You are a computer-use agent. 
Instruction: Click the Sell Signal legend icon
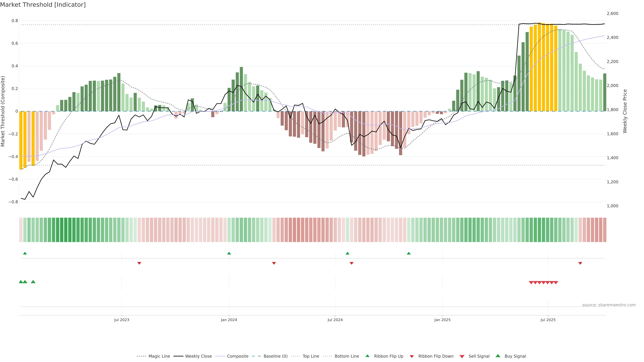(462, 356)
